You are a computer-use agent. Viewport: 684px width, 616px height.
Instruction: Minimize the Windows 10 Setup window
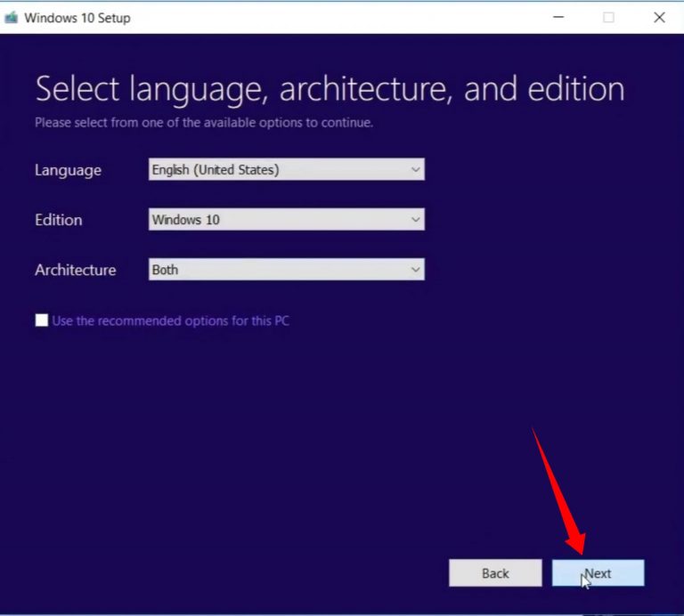pyautogui.click(x=558, y=17)
